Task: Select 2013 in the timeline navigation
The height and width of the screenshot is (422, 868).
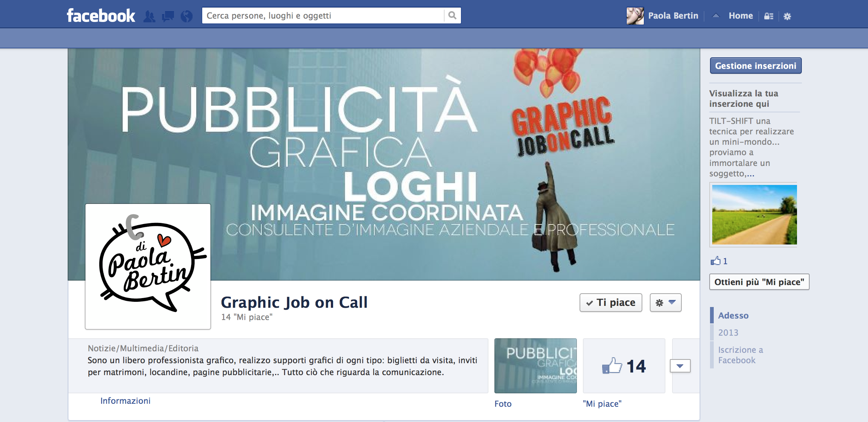Action: 728,332
